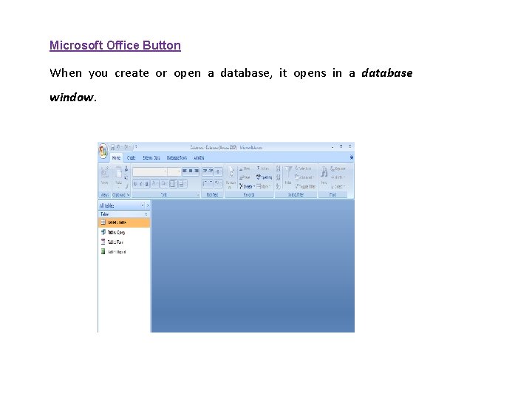Click Undo in the Quick Access Toolbar

(x=118, y=146)
